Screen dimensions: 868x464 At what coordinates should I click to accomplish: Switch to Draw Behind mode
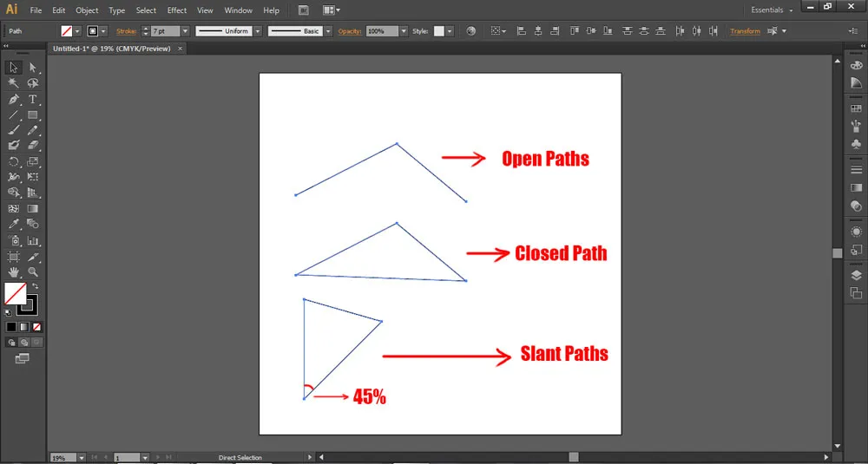pyautogui.click(x=23, y=343)
